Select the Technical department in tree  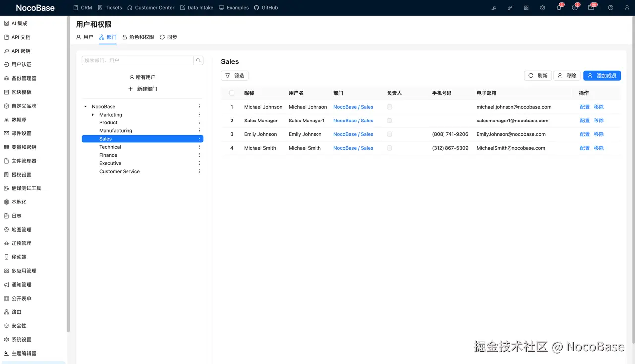(x=110, y=147)
